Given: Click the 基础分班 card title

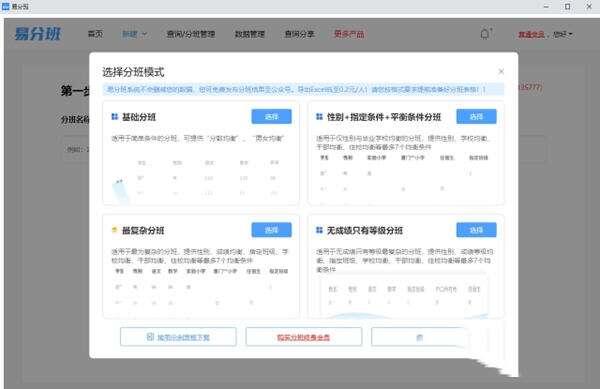Looking at the screenshot, I should (x=139, y=117).
